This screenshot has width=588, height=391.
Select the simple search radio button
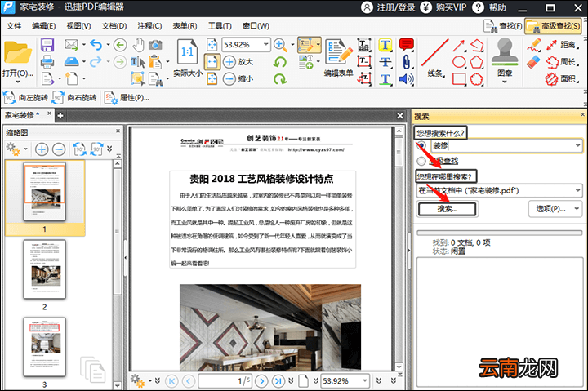pos(421,145)
